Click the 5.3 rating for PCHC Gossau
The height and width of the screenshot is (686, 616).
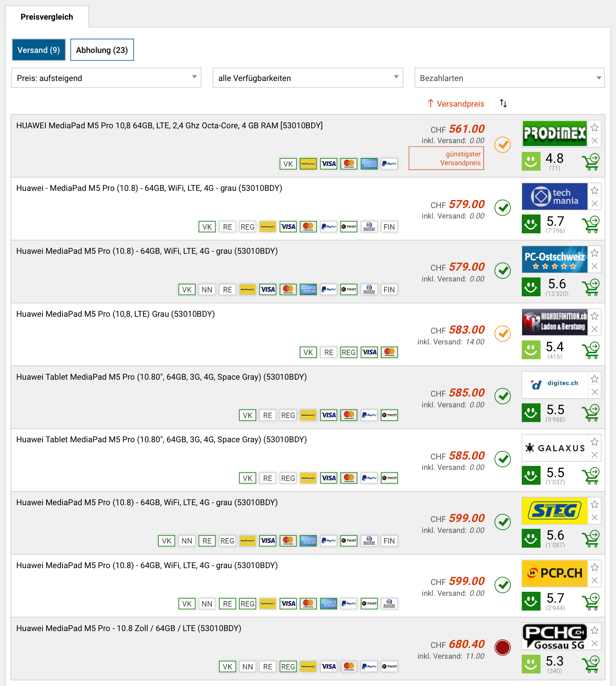555,661
